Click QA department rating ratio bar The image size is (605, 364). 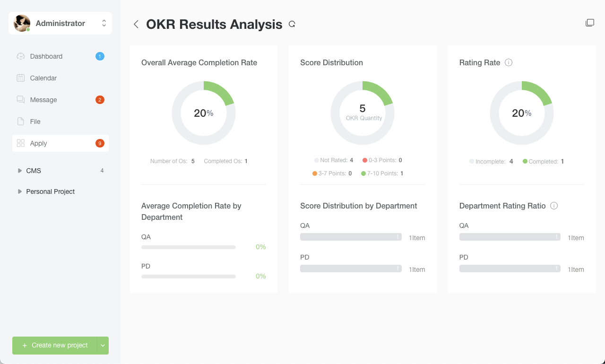510,237
